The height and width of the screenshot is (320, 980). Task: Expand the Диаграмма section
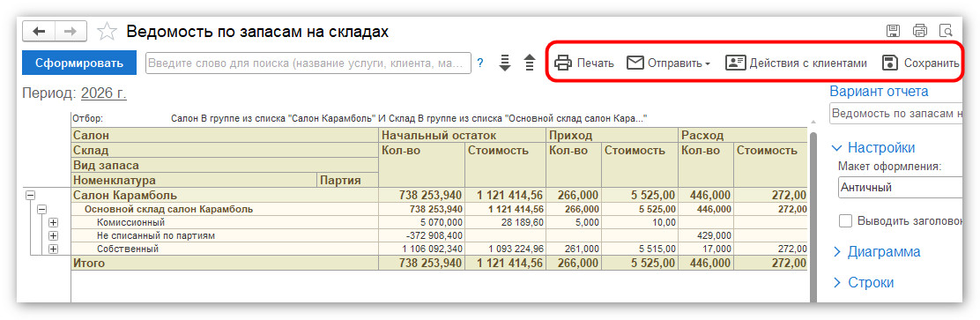[x=876, y=252]
